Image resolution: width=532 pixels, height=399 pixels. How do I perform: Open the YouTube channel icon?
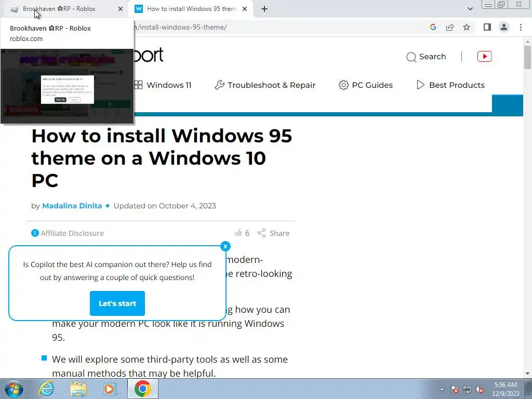(x=485, y=56)
